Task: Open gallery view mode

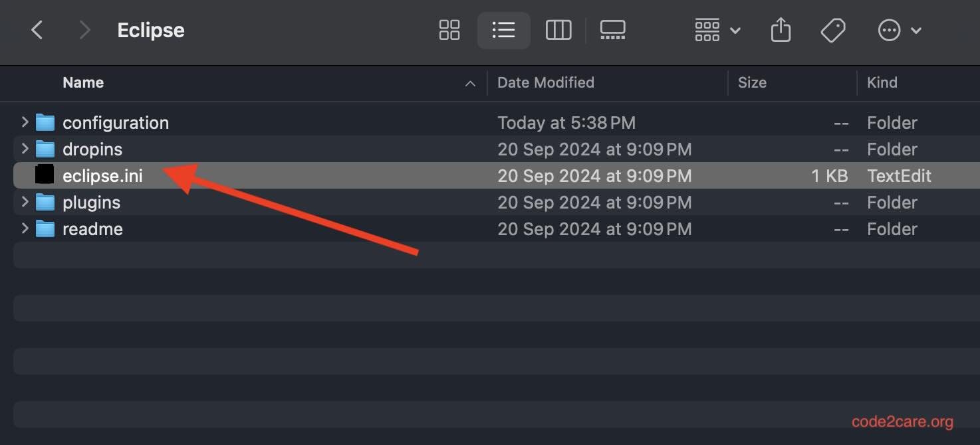Action: coord(612,30)
